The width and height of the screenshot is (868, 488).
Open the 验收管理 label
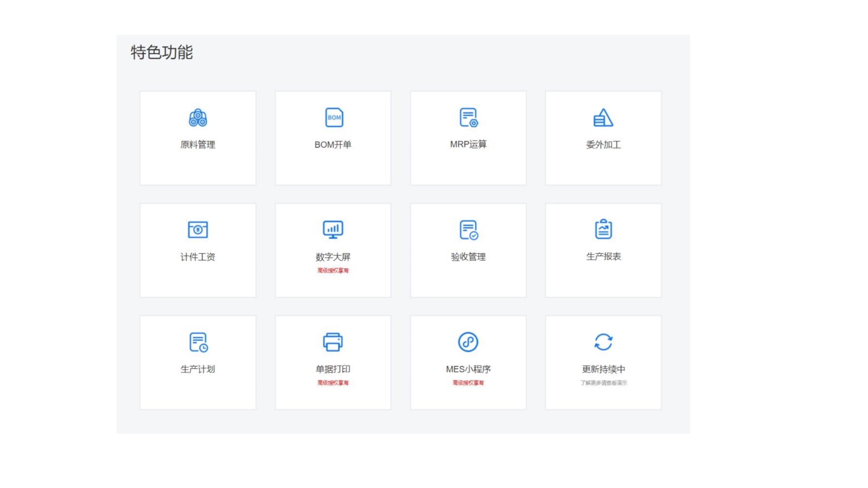(468, 257)
